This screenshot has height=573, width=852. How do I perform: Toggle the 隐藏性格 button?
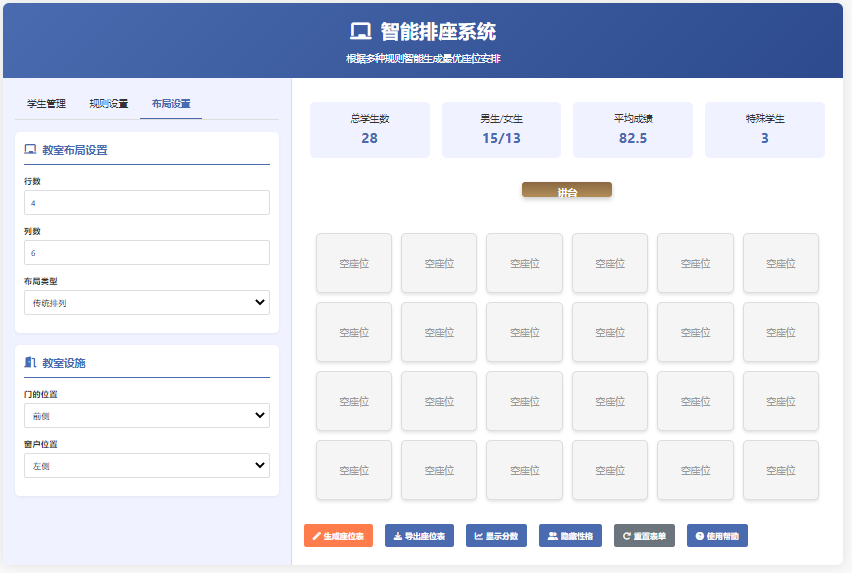[571, 536]
